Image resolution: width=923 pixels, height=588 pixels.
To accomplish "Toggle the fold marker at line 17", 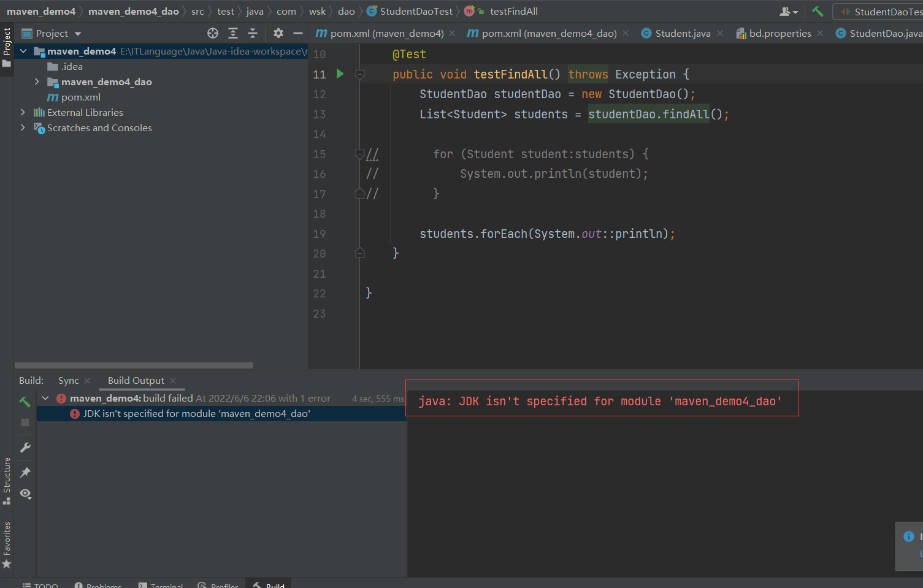I will pyautogui.click(x=360, y=194).
